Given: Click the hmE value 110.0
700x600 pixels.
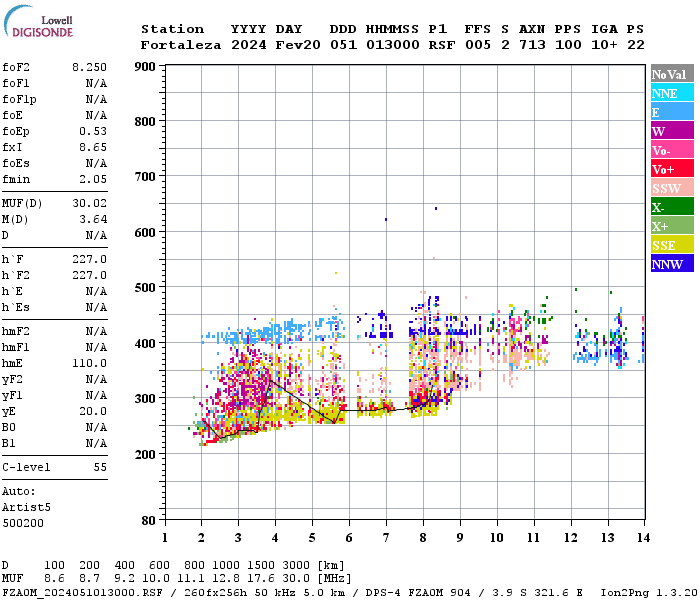Looking at the screenshot, I should (89, 363).
